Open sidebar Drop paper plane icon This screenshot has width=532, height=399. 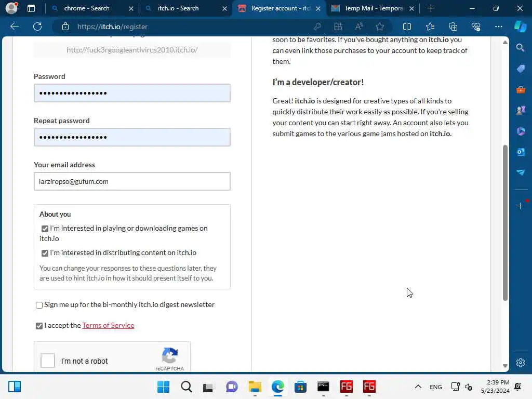point(521,172)
